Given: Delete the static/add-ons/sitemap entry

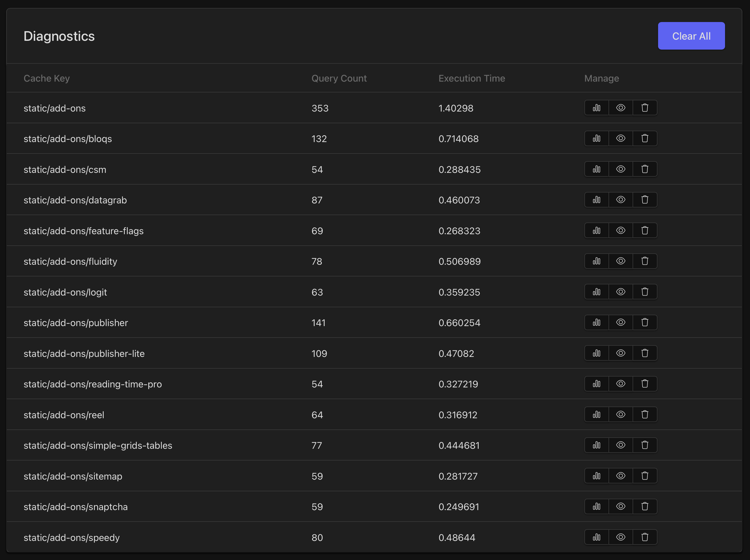Looking at the screenshot, I should coord(645,476).
